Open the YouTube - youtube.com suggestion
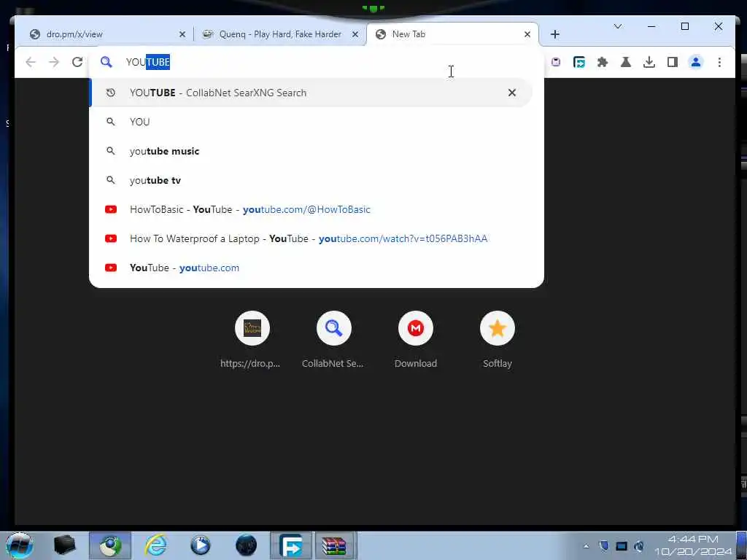This screenshot has width=747, height=560. 311,268
